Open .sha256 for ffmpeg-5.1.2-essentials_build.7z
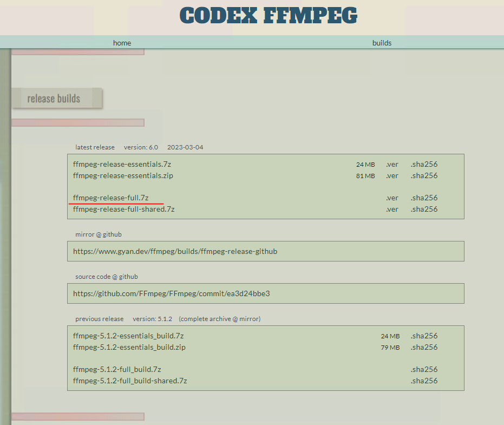 [x=424, y=336]
